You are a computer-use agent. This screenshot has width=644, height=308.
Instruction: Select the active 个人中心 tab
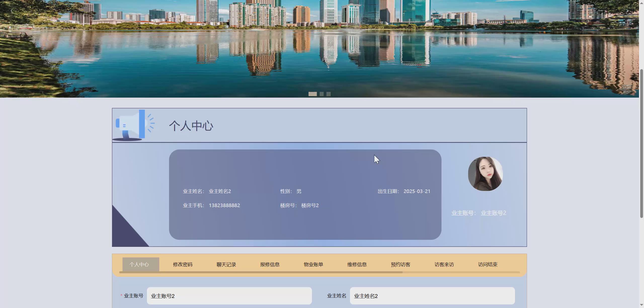point(140,264)
